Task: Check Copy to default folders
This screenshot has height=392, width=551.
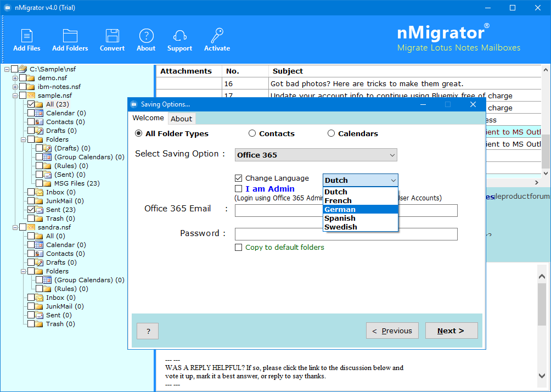Action: tap(239, 248)
